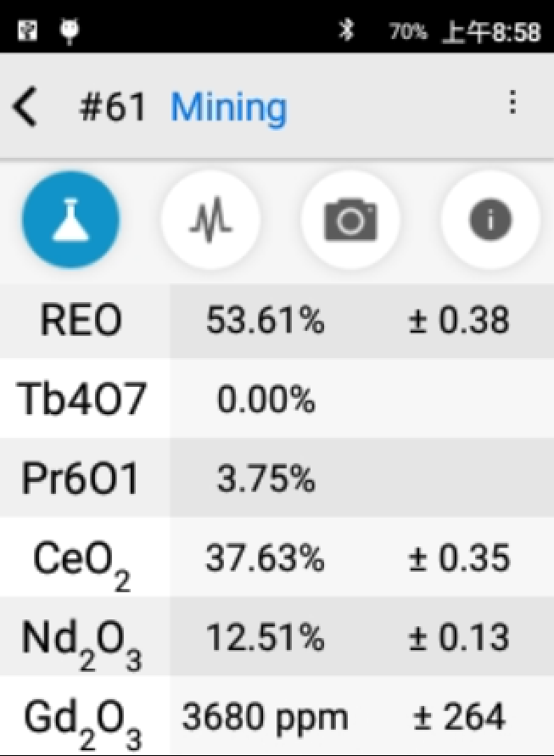This screenshot has width=554, height=756.
Task: Tap the CeO2 37.63% row
Action: pyautogui.click(x=277, y=557)
